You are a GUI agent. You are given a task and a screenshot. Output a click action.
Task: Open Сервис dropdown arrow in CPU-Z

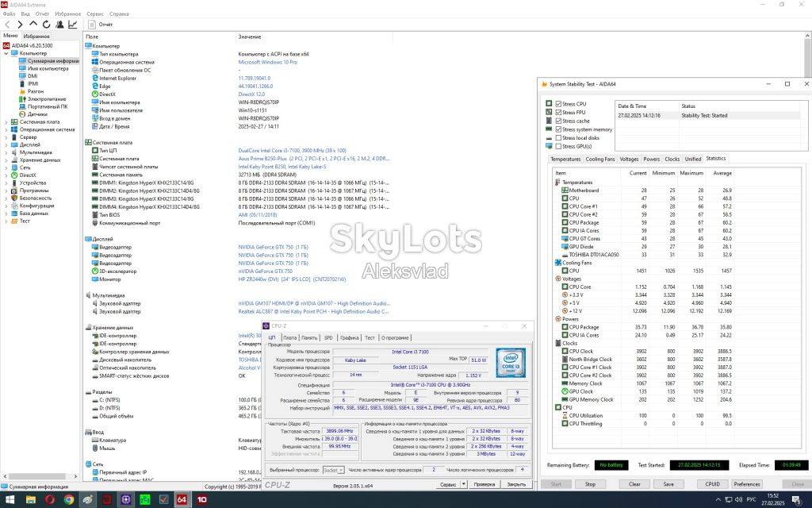(463, 484)
